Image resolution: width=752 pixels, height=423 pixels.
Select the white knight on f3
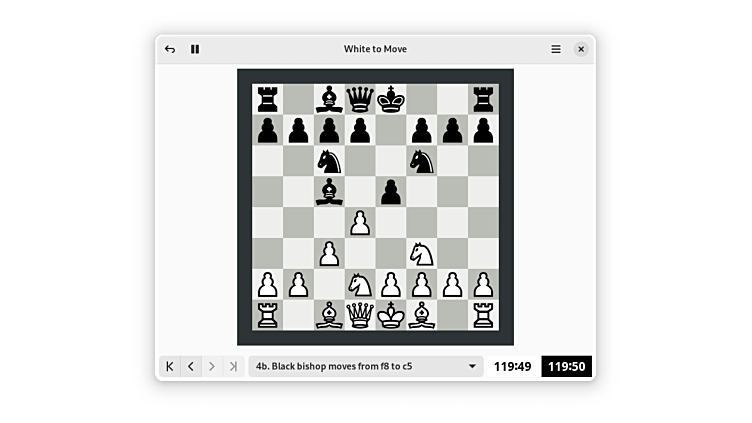(x=422, y=254)
